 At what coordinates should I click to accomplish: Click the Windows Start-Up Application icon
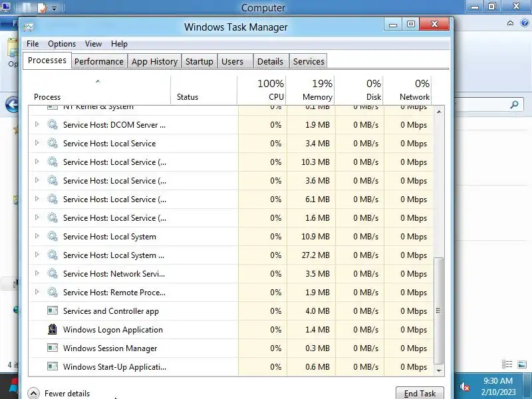click(x=53, y=366)
